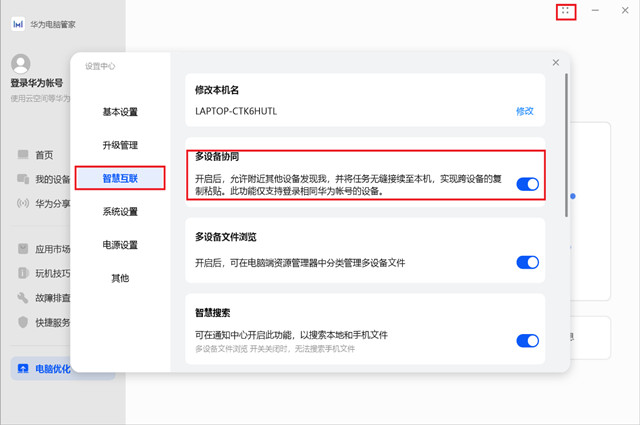Select the 系统设置 tab
640x425 pixels.
click(x=120, y=211)
